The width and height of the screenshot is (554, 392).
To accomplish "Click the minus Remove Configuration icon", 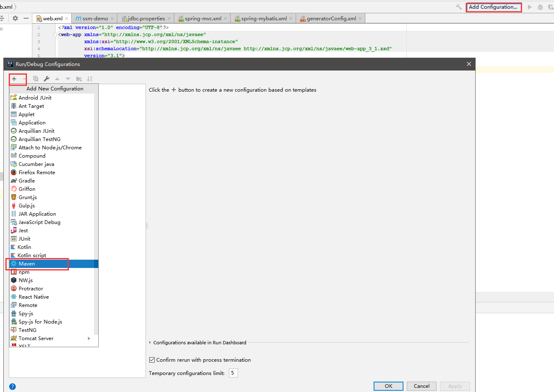I will pos(24,79).
